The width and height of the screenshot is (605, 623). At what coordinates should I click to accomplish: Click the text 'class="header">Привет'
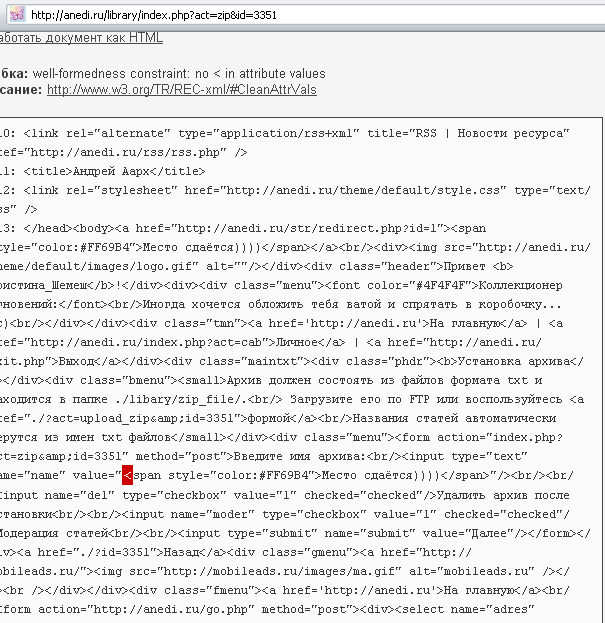click(x=412, y=266)
